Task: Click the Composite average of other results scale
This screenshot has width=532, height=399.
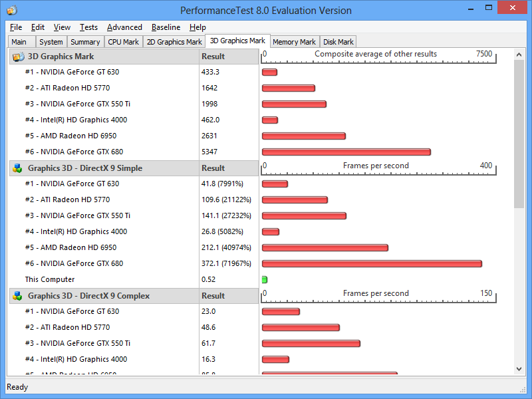Action: pos(378,57)
